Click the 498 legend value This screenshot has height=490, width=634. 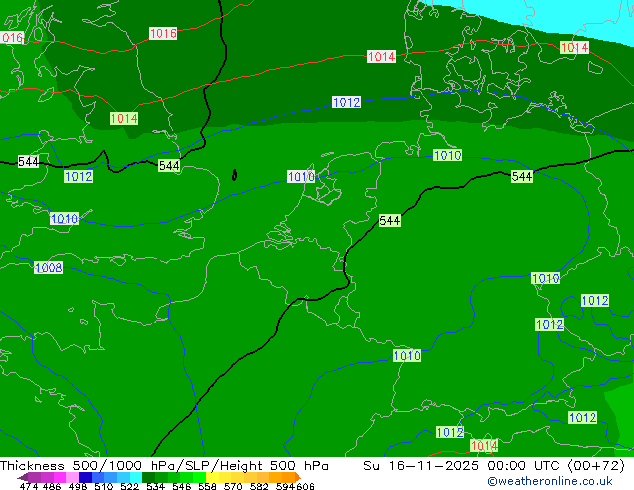pyautogui.click(x=78, y=486)
